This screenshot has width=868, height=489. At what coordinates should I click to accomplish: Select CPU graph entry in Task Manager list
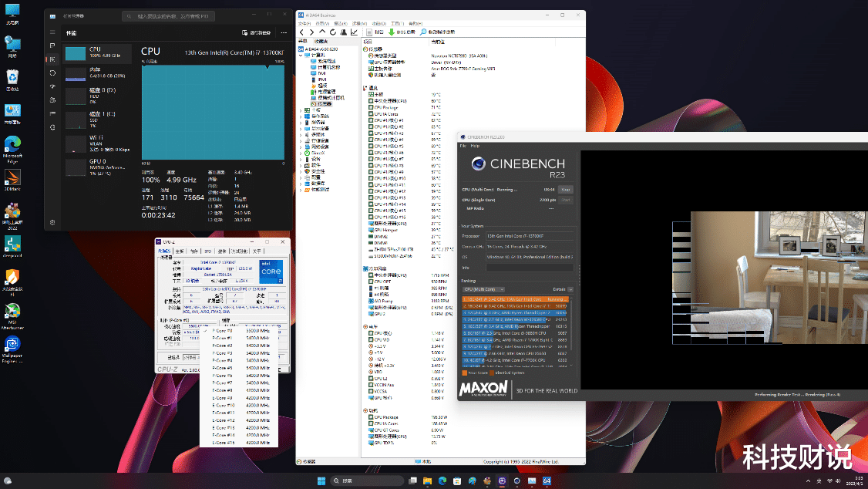coord(97,53)
